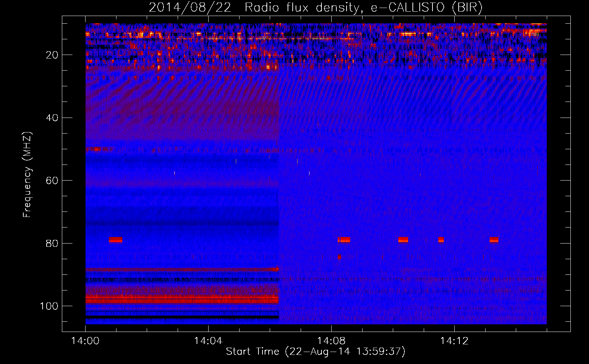Click the "14:12" time tick label
This screenshot has height=364, width=589.
pos(454,341)
